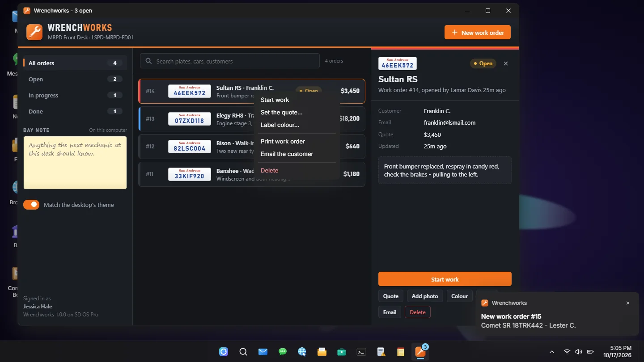Open the green Messages app on taskbar
644x362 pixels.
point(283,352)
